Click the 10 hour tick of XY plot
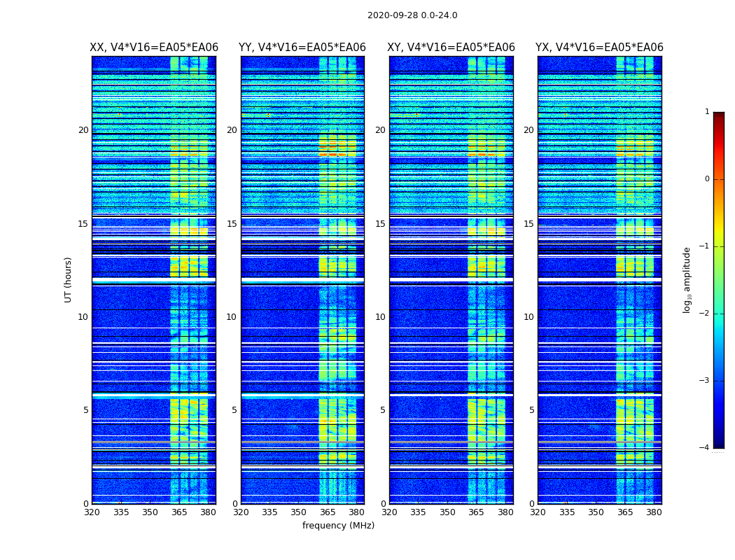Screen dimensions: 735x560 click(x=380, y=317)
